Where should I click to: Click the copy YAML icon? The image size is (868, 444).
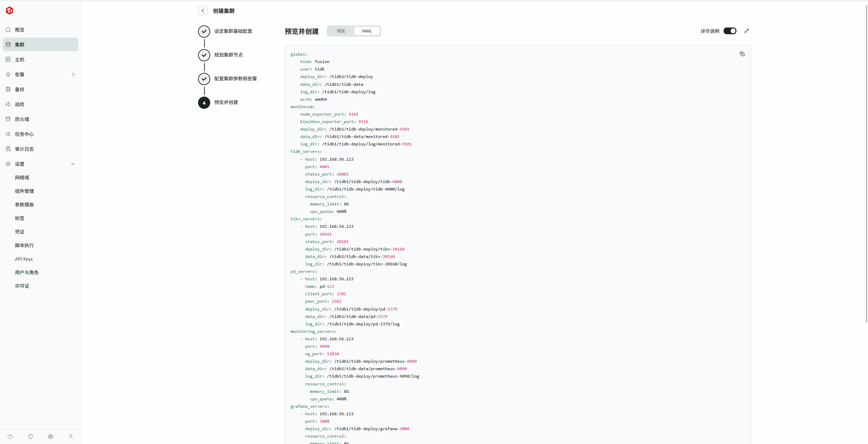pyautogui.click(x=742, y=54)
